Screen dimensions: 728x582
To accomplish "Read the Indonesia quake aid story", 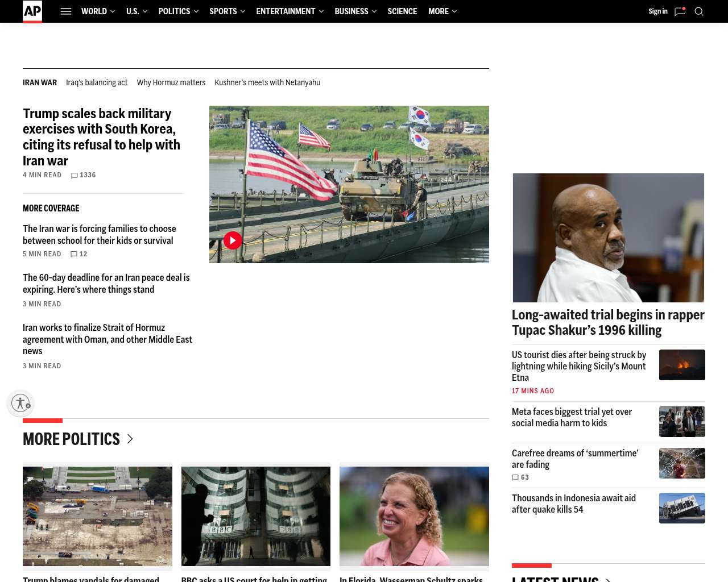I will point(574,504).
